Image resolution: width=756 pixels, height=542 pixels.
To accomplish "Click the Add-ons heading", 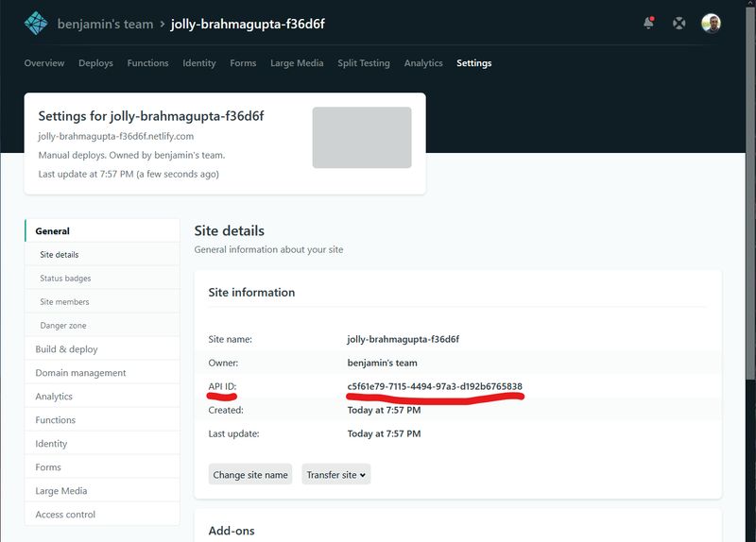I will (232, 531).
